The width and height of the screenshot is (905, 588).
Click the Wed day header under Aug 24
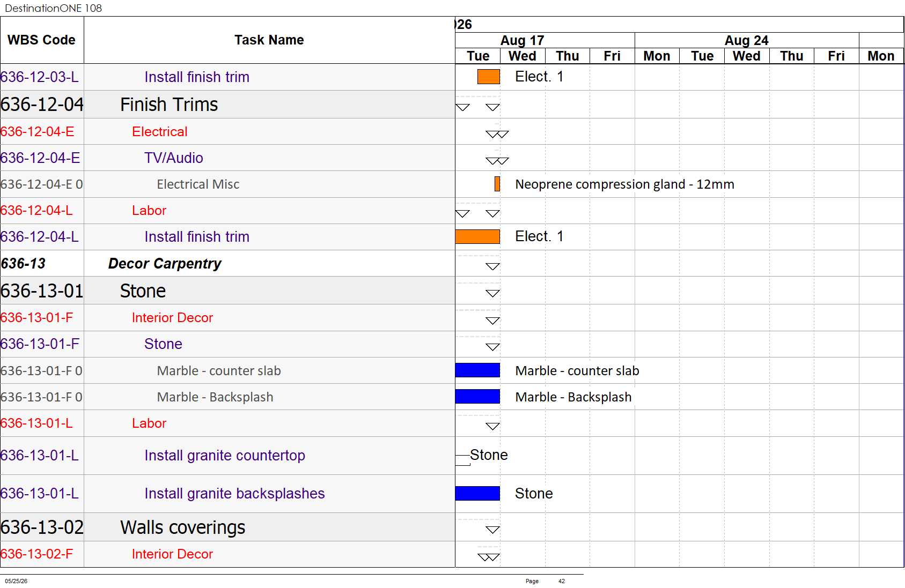click(x=747, y=56)
